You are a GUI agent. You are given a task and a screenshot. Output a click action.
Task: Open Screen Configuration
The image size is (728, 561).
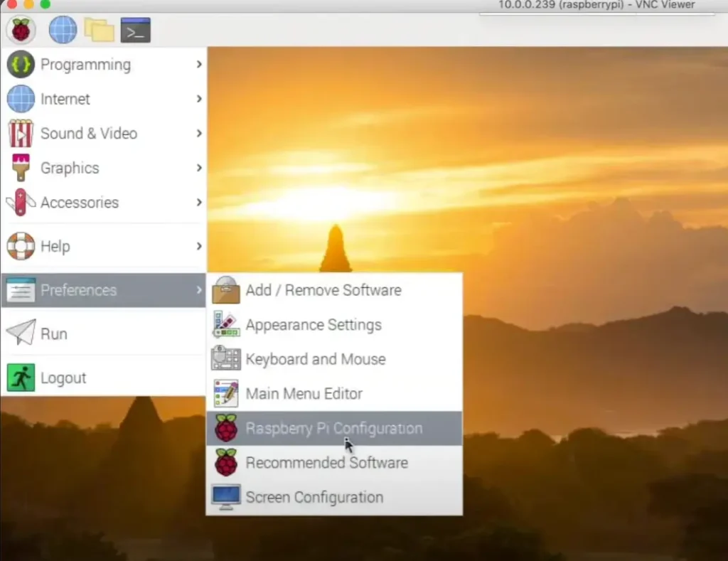click(x=334, y=497)
